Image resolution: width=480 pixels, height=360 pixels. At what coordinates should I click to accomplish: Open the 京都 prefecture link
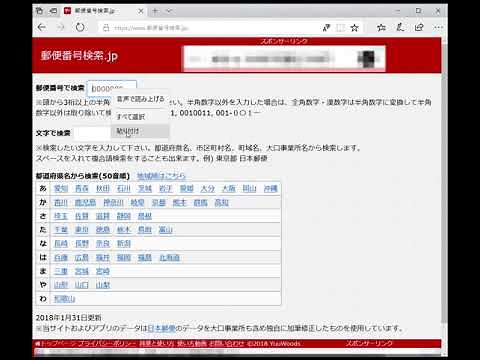tap(159, 203)
